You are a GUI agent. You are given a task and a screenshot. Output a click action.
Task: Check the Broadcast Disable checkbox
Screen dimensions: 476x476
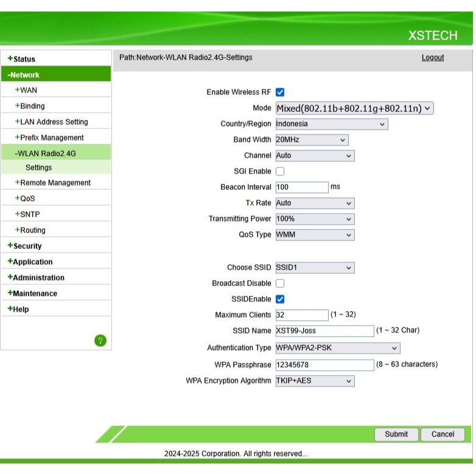tap(280, 284)
